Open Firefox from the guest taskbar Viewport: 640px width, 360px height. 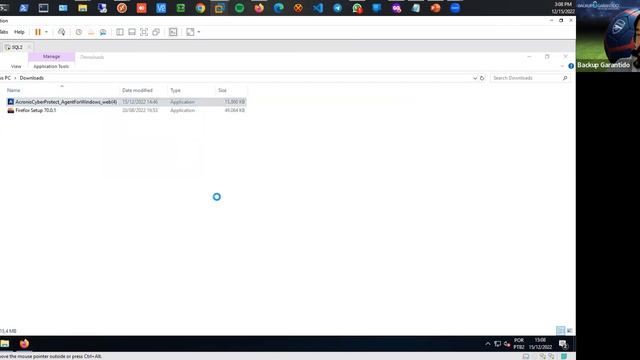[24, 344]
